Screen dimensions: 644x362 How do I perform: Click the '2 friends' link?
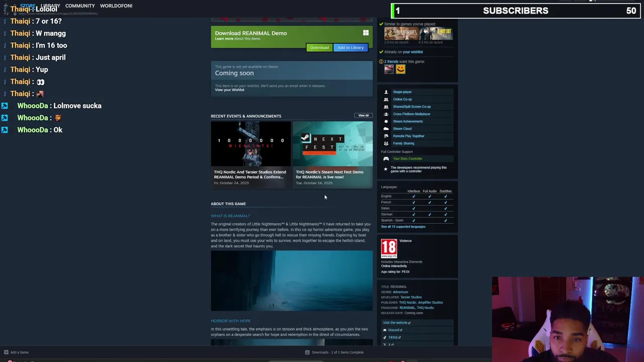pyautogui.click(x=391, y=62)
